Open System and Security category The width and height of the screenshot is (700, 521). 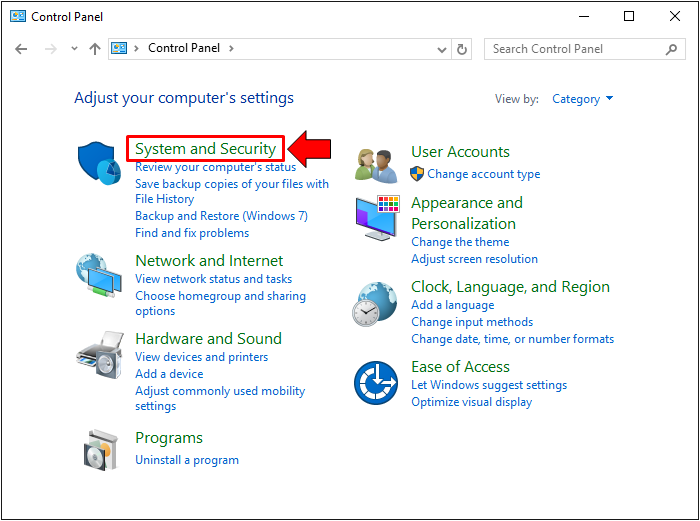click(206, 149)
